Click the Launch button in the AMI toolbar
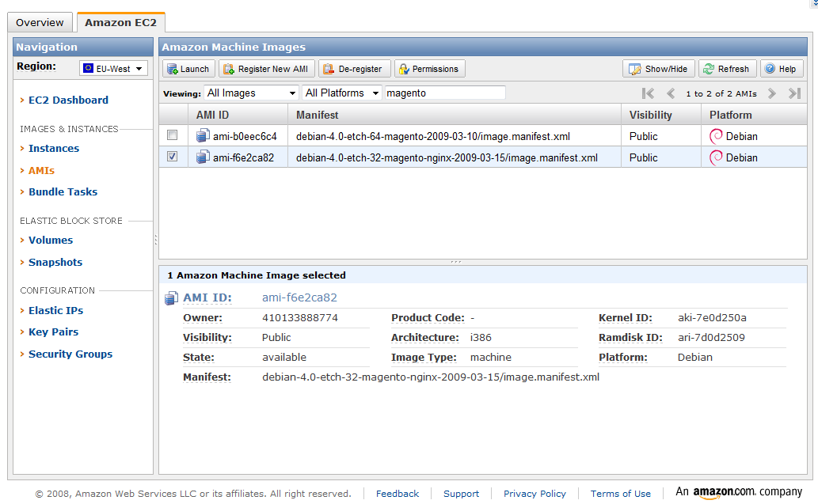The image size is (818, 504). [x=188, y=69]
